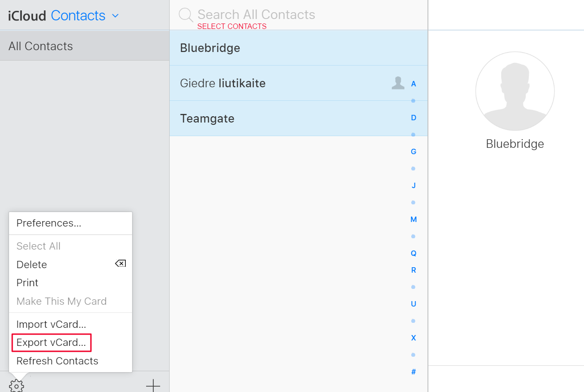Jump to letter M in index
The image size is (584, 392).
413,219
